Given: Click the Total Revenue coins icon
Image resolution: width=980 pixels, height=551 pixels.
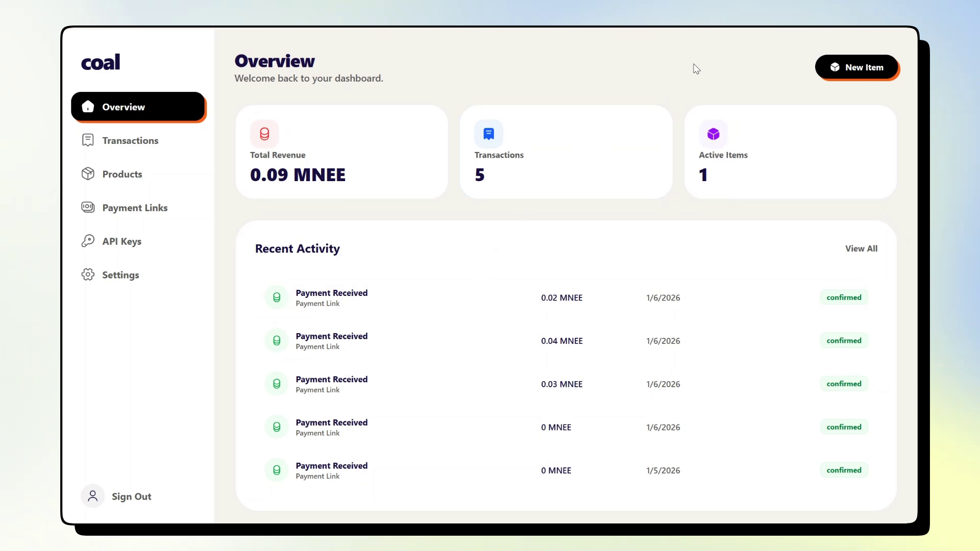Looking at the screenshot, I should [264, 134].
